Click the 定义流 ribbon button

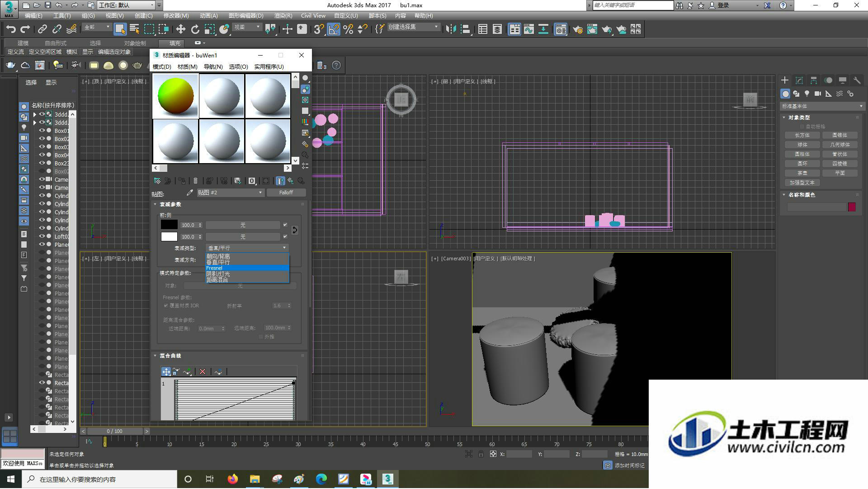16,52
